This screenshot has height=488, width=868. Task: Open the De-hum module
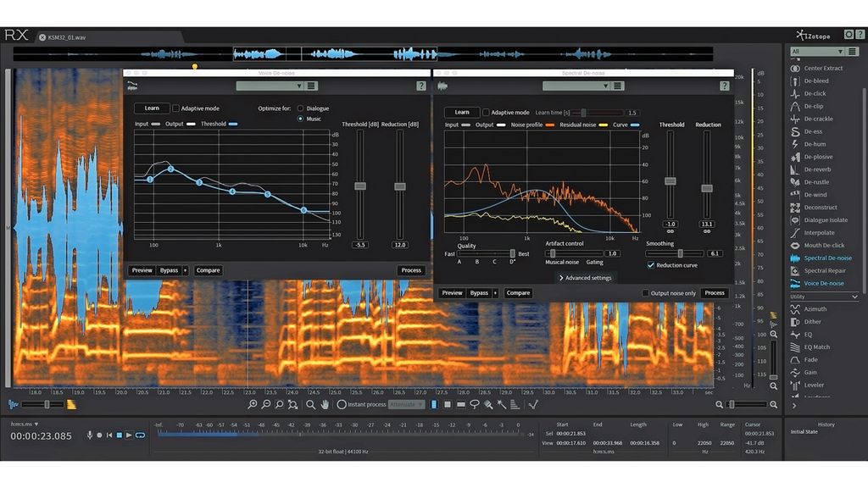click(809, 144)
